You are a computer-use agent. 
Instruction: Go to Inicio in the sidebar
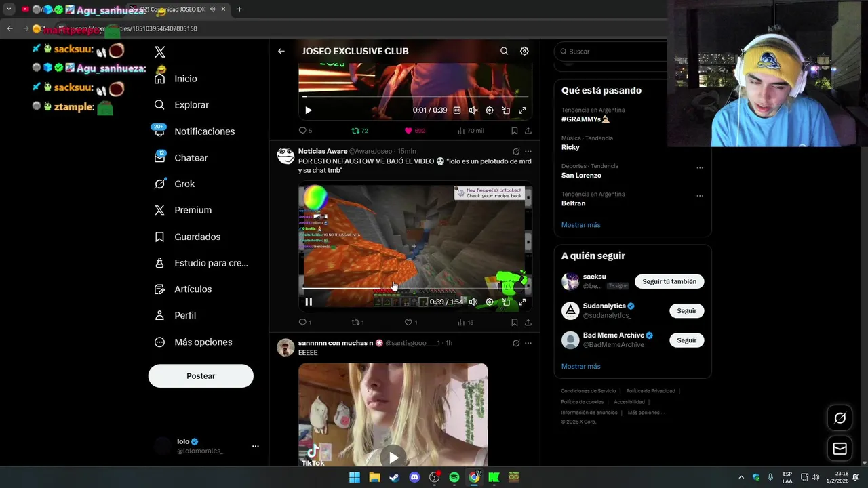[x=176, y=79]
